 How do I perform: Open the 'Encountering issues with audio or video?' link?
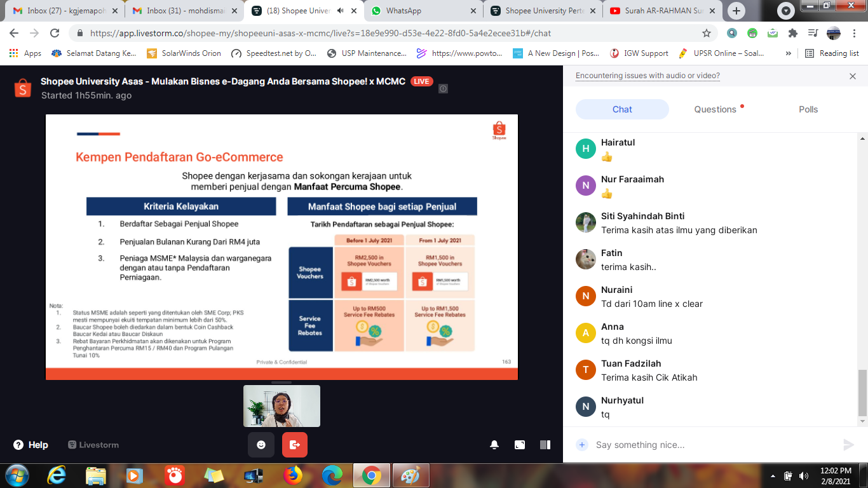pyautogui.click(x=648, y=76)
